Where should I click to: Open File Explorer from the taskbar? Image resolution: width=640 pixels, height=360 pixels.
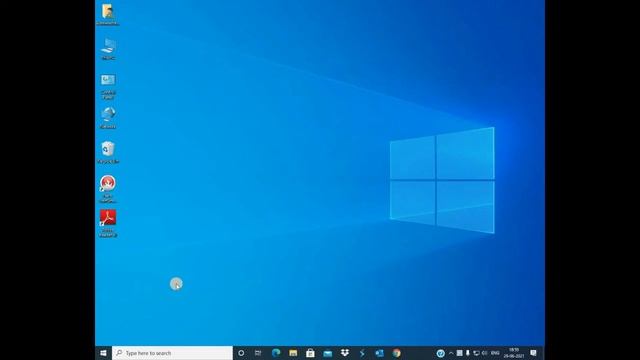293,353
